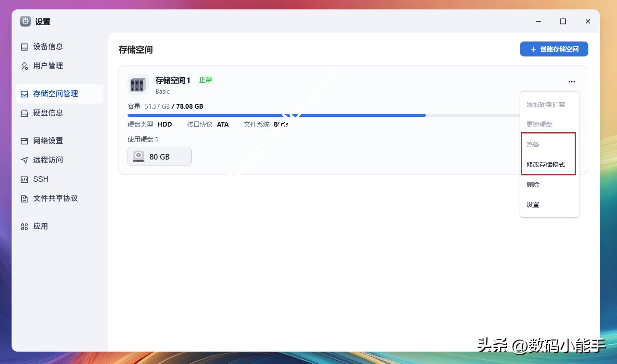Click the 51.57 GB / 78.08 GB capacity value
The image size is (617, 364).
point(174,107)
